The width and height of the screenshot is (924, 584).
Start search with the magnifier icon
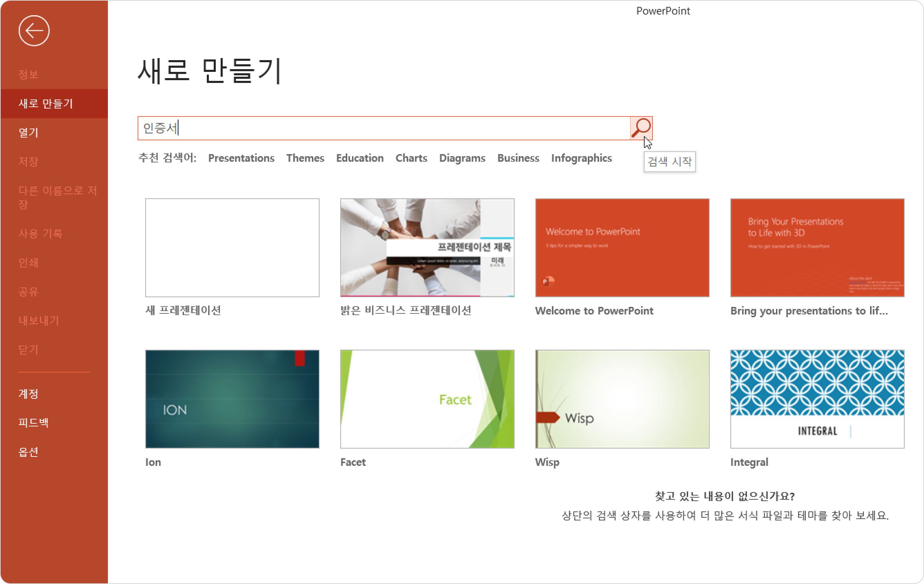click(641, 128)
